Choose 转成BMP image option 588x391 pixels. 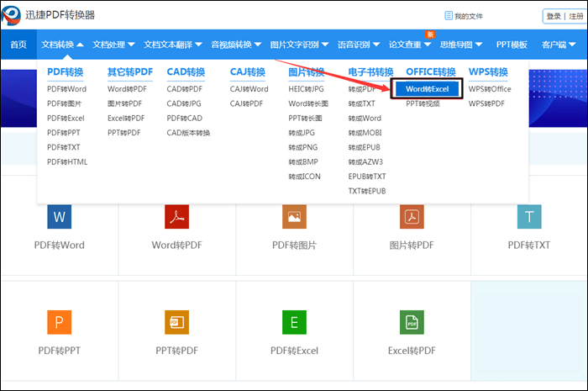click(303, 161)
